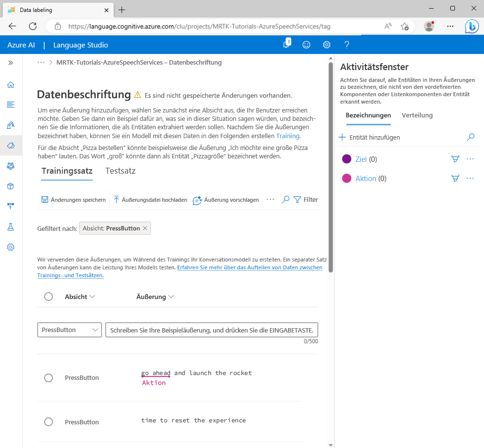
Task: Click the read aloud icon in address bar
Action: point(388,26)
